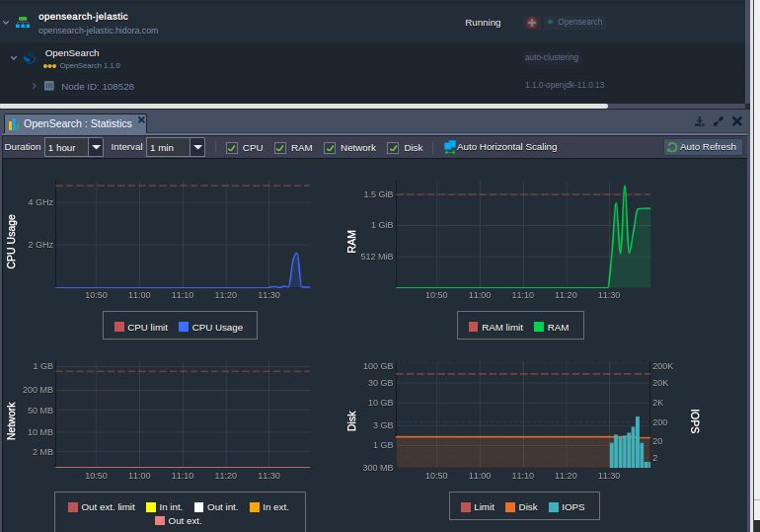
Task: Click the OpenSearch 1.1.0 version label
Action: tap(90, 66)
